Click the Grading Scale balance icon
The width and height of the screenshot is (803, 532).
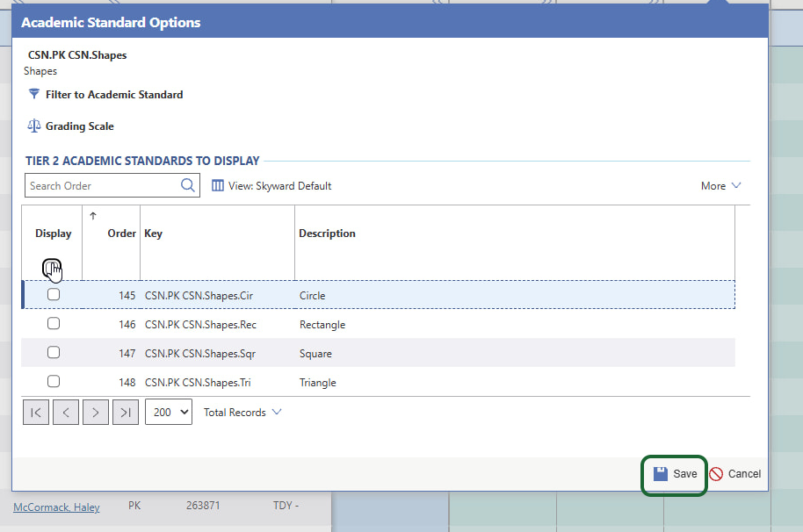point(33,126)
